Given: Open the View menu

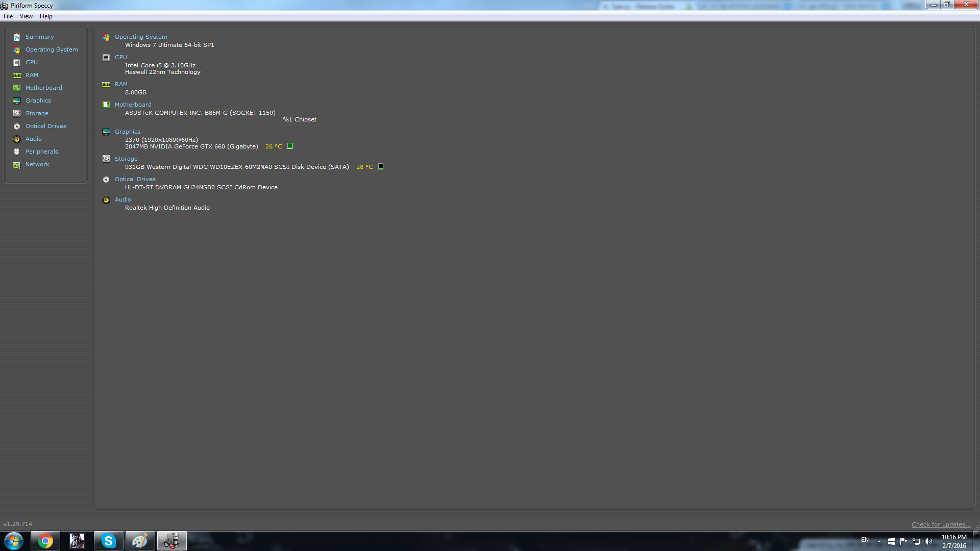Looking at the screenshot, I should coord(26,16).
